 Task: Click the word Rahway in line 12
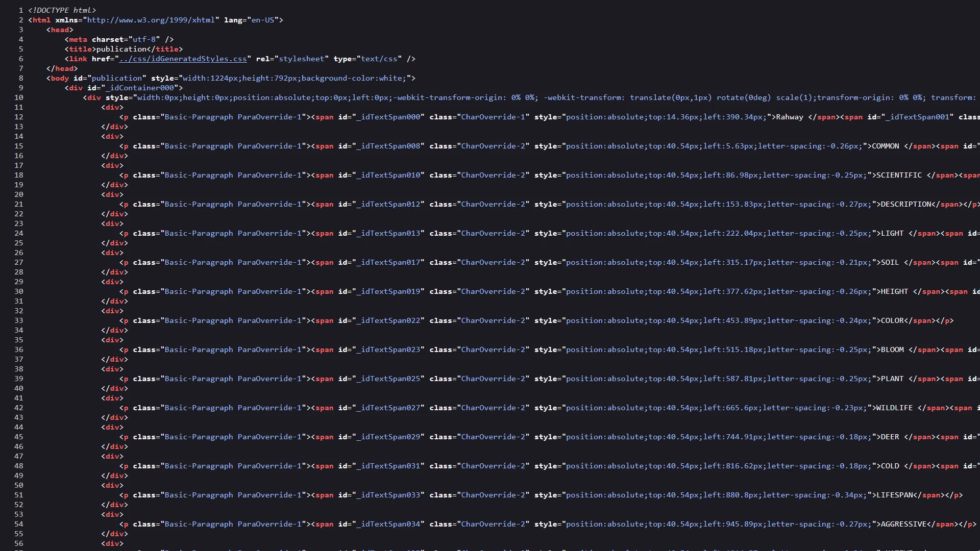tap(789, 117)
